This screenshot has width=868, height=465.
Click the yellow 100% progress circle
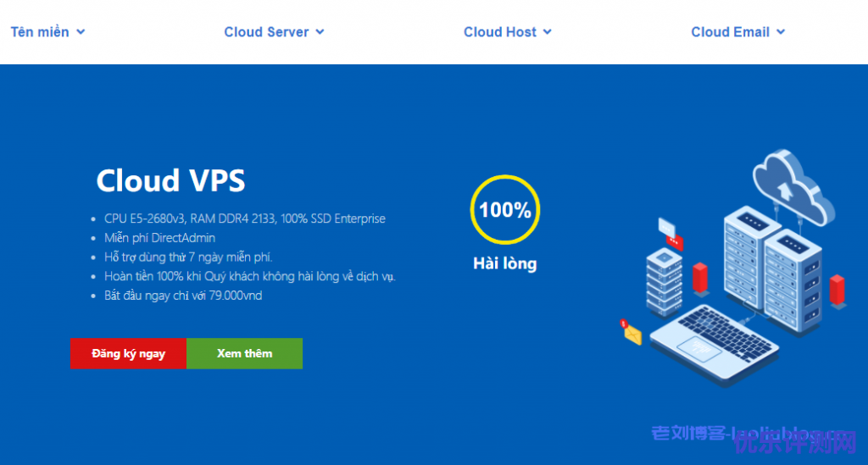[505, 210]
